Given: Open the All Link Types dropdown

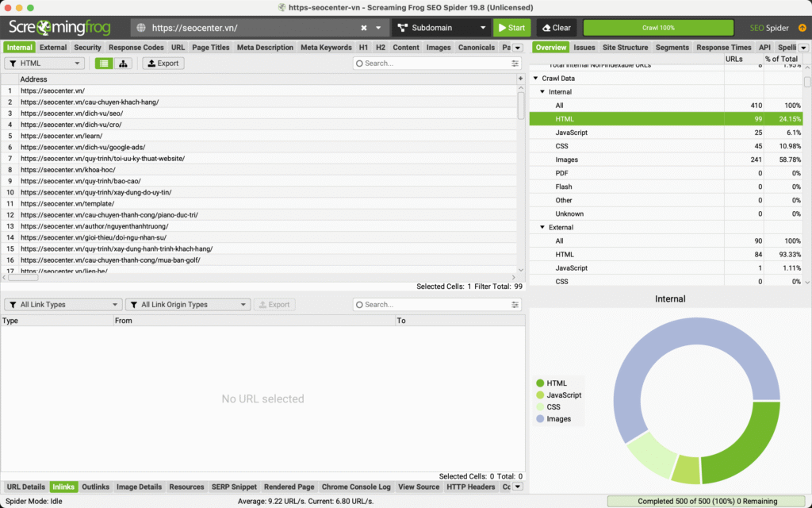Looking at the screenshot, I should click(x=63, y=305).
